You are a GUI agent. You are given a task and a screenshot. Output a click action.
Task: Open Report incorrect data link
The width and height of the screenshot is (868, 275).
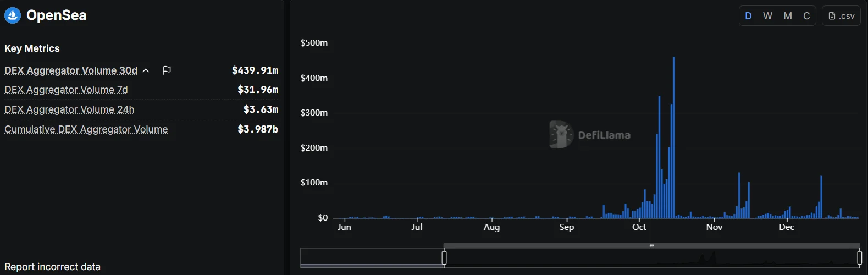[x=52, y=267]
